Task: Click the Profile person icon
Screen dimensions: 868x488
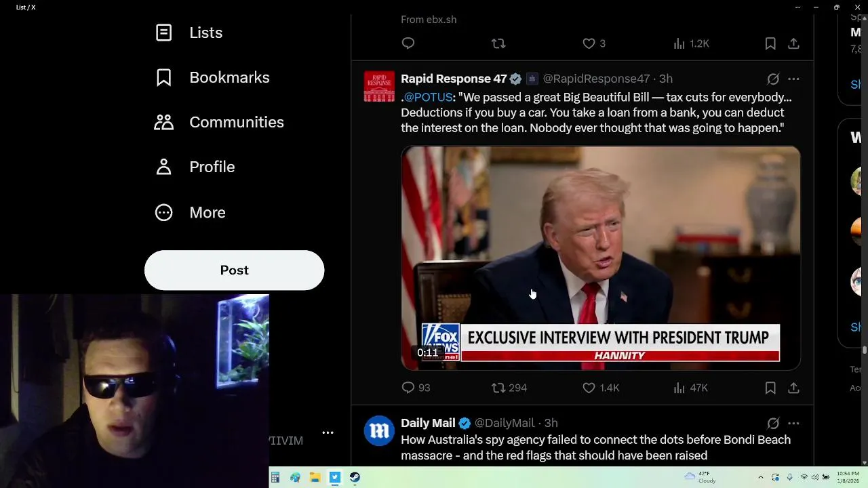Action: point(163,167)
